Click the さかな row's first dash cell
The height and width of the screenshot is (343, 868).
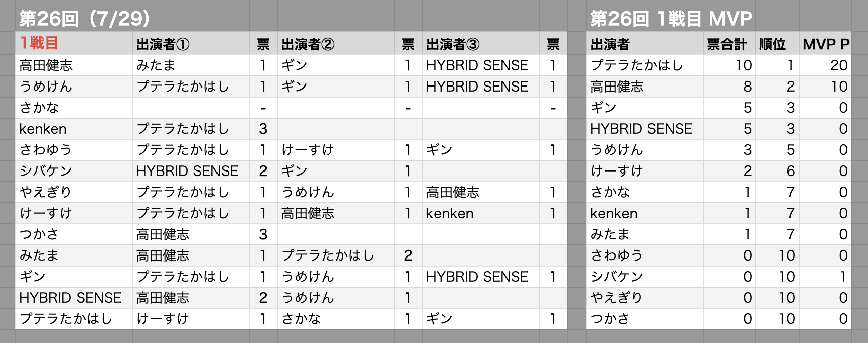263,108
